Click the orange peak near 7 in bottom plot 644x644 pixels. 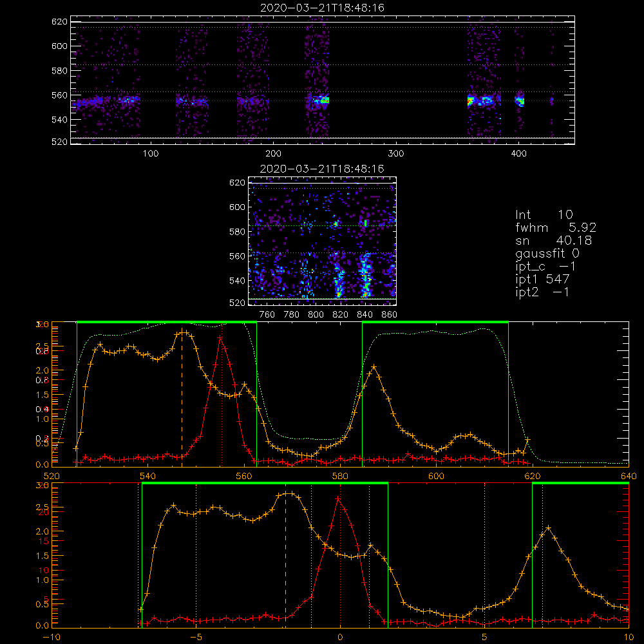(x=548, y=528)
